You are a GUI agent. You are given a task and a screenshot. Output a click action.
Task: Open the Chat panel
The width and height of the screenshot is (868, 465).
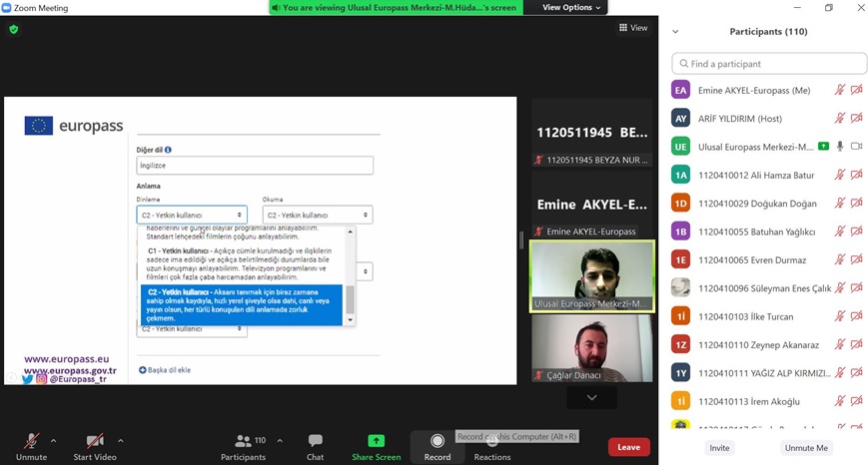(315, 447)
